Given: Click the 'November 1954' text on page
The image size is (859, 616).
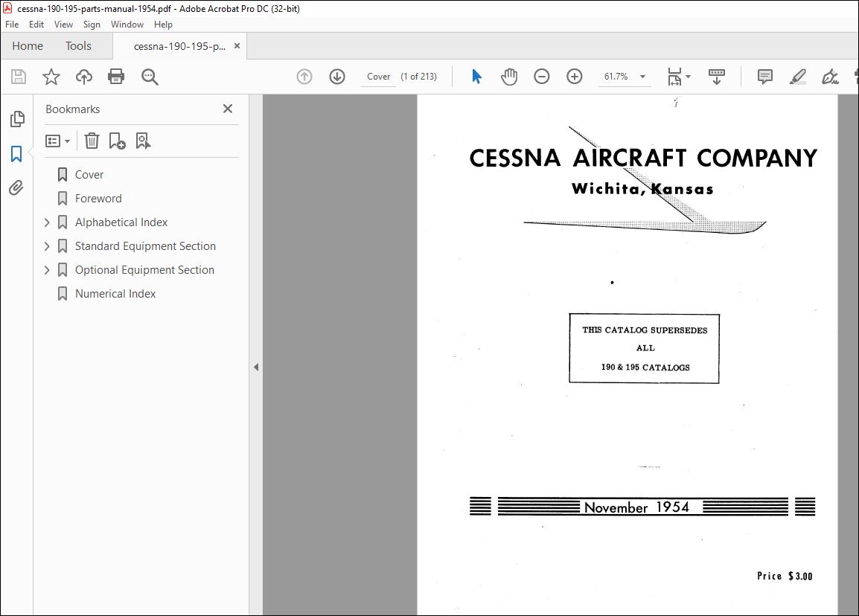Looking at the screenshot, I should (x=636, y=507).
